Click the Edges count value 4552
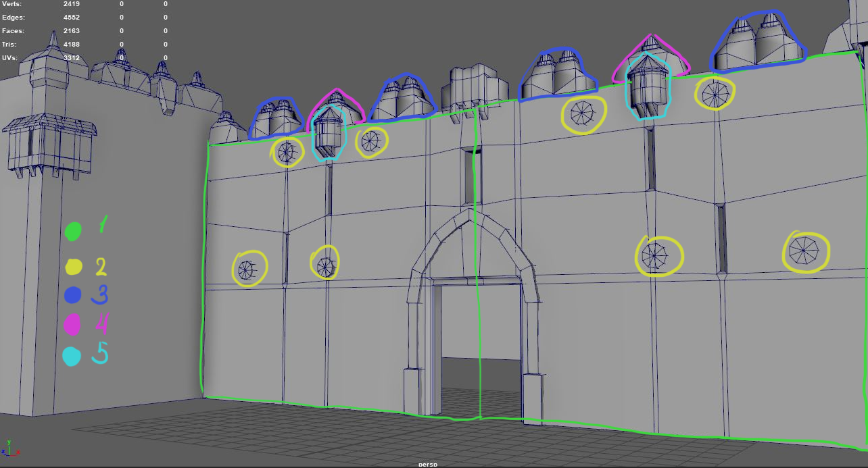The height and width of the screenshot is (468, 868). (x=71, y=18)
